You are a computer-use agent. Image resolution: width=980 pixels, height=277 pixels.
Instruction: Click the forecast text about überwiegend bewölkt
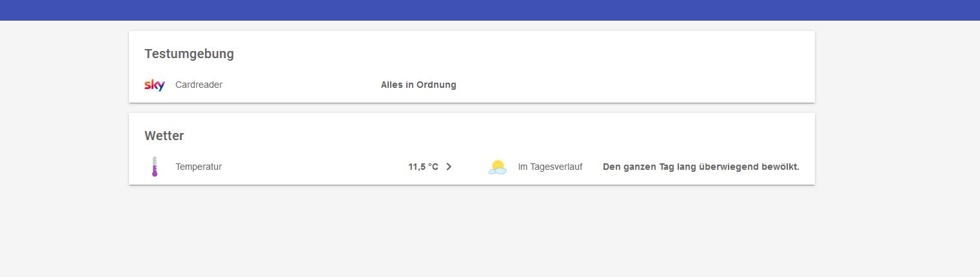(x=701, y=167)
